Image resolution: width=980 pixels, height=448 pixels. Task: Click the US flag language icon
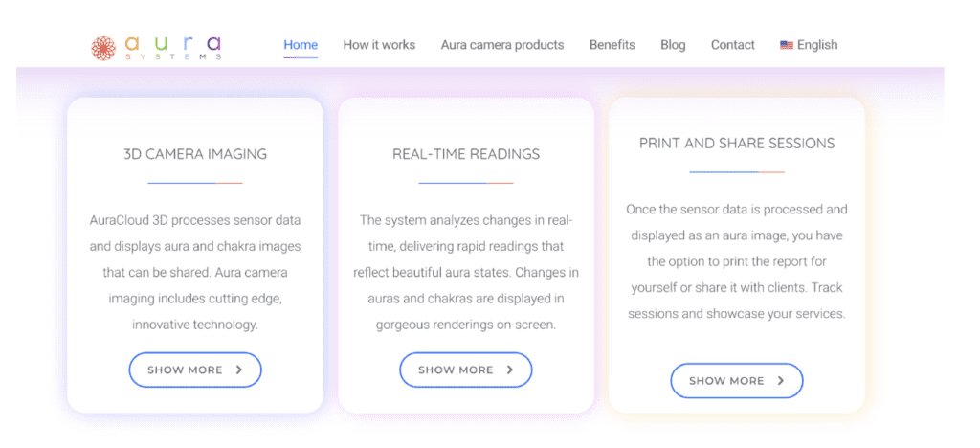click(x=787, y=45)
